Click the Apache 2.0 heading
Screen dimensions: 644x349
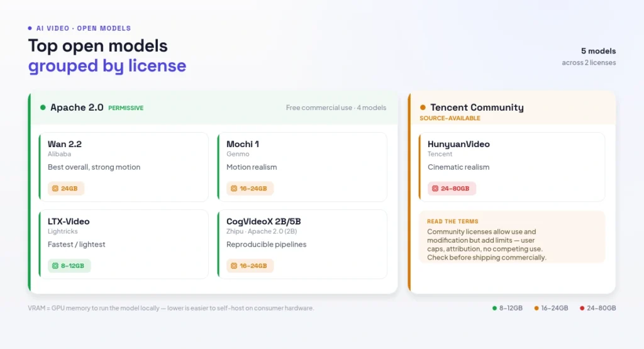point(77,108)
